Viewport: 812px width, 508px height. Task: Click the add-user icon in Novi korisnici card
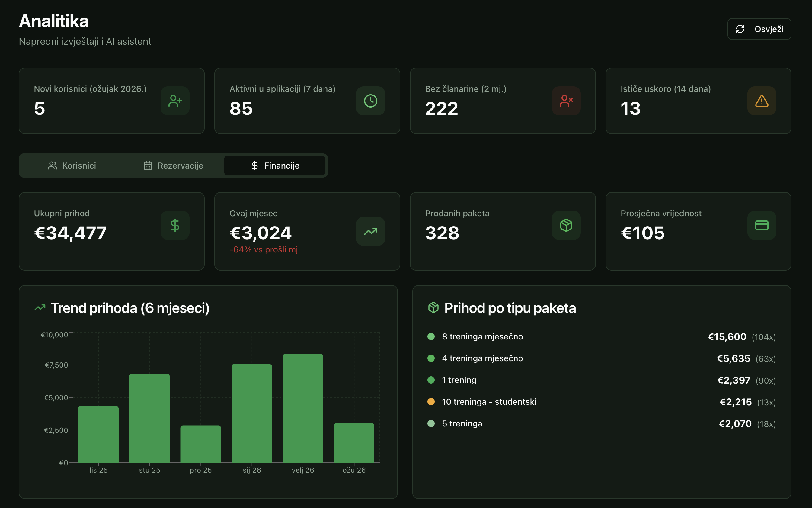click(175, 101)
